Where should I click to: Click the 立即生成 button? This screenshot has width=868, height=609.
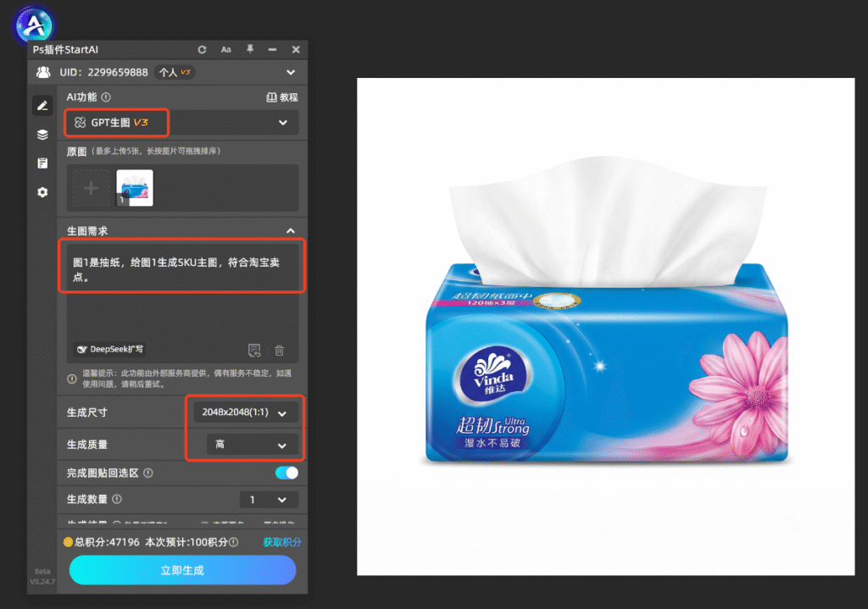(183, 570)
